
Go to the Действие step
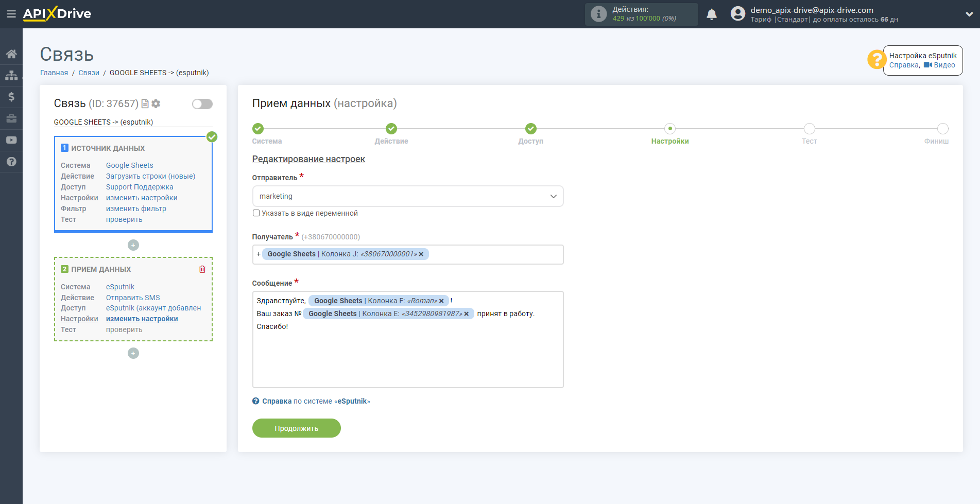coord(391,129)
